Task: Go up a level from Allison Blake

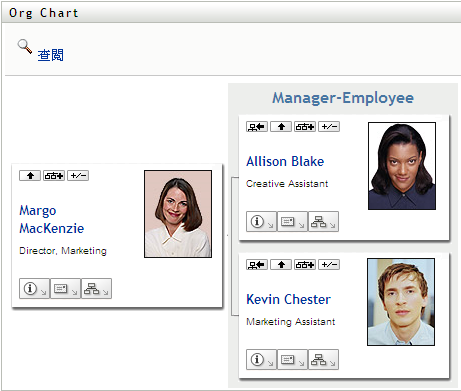Action: [x=281, y=127]
